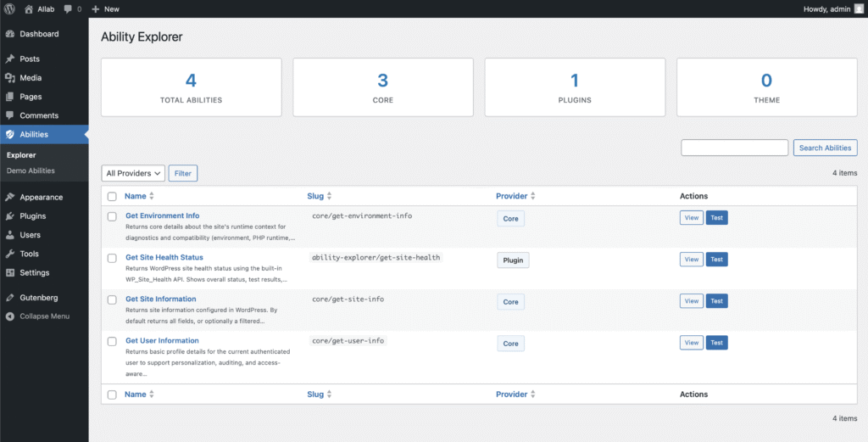This screenshot has width=868, height=442.
Task: Tick the Get Environment Info checkbox
Action: coord(112,216)
